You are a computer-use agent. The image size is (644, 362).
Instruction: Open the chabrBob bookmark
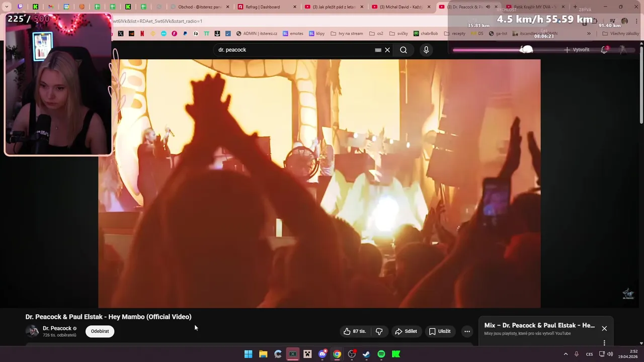pyautogui.click(x=426, y=34)
